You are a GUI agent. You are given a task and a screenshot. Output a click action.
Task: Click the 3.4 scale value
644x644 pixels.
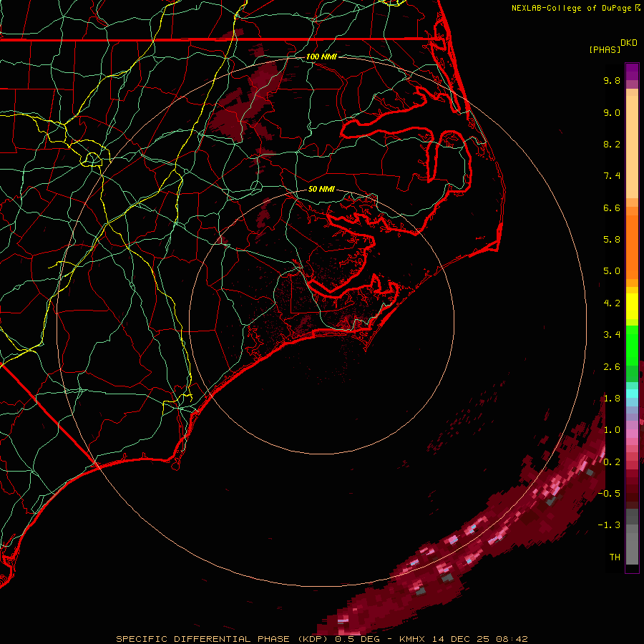[x=612, y=335]
